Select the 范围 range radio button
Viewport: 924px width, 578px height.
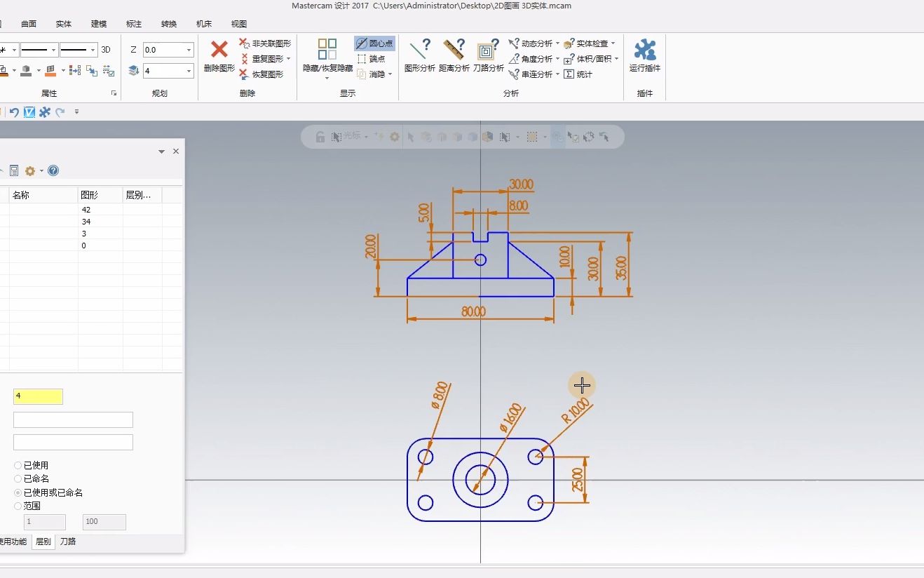tap(17, 506)
